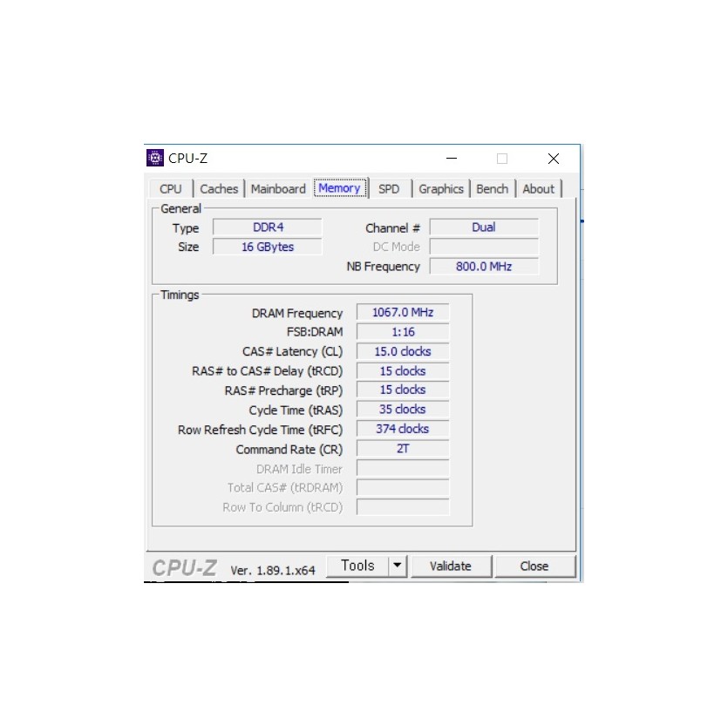This screenshot has height=726, width=728.
Task: Click the CPU-Z application icon in title bar
Action: (155, 158)
